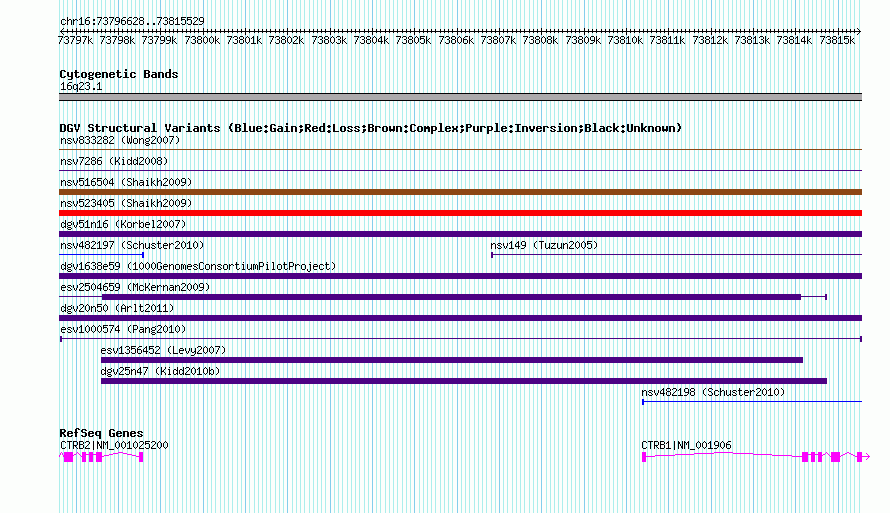Open the CTRB1|NM_001906 gene label

(x=686, y=445)
